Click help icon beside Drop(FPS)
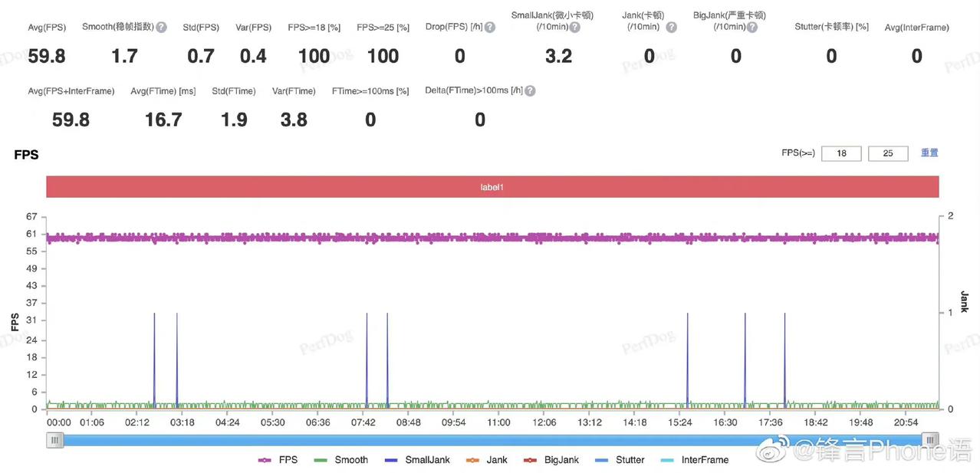Image resolution: width=980 pixels, height=473 pixels. [x=489, y=27]
